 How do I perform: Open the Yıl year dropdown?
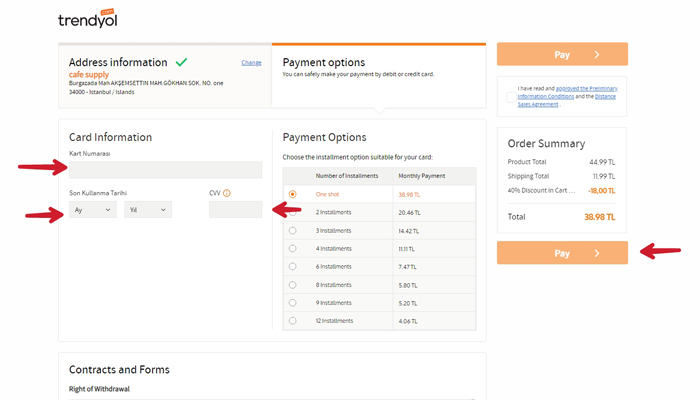coord(147,210)
